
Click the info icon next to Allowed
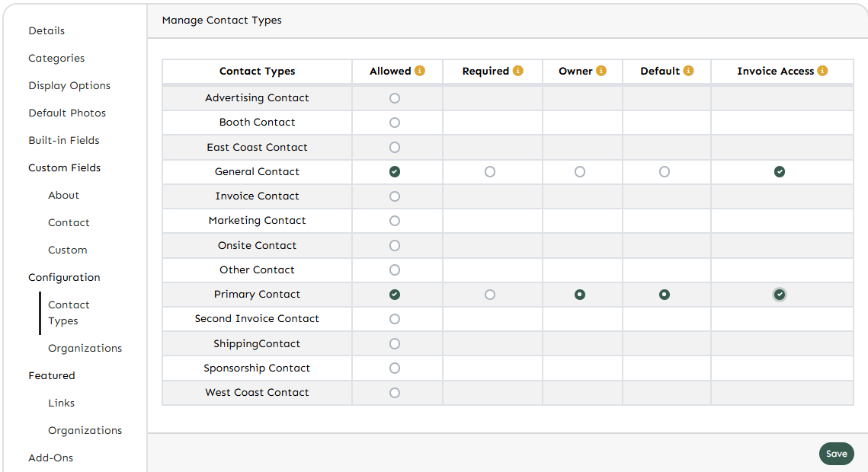point(420,71)
